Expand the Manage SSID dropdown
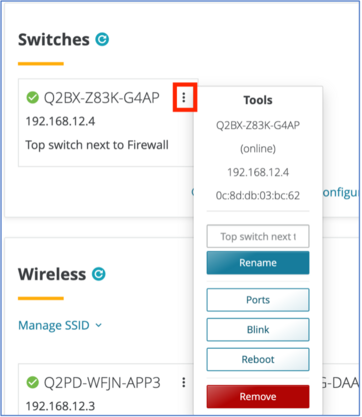This screenshot has height=417, width=362. pyautogui.click(x=60, y=325)
